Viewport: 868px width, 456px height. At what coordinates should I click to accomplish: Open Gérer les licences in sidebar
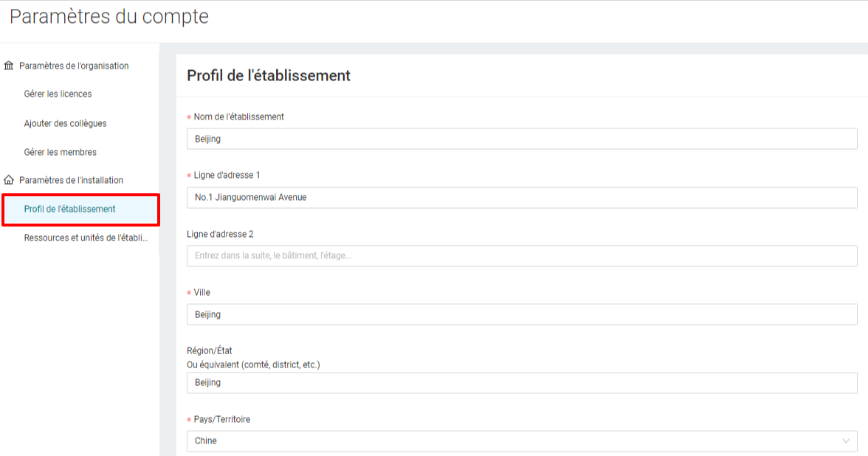(x=58, y=94)
